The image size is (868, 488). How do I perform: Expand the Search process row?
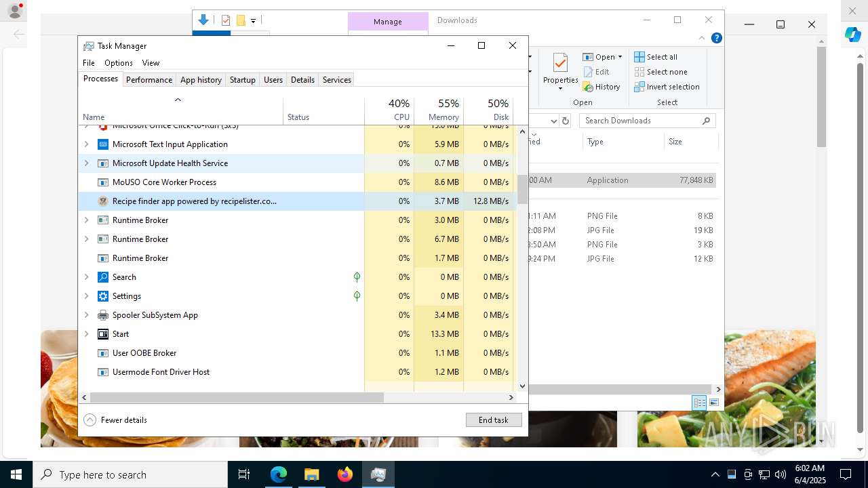tap(86, 277)
